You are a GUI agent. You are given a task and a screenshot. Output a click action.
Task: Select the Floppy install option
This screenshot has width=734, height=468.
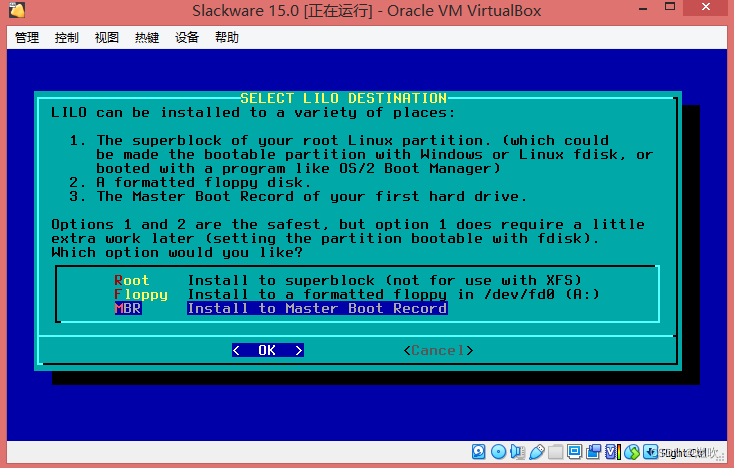[x=357, y=294]
